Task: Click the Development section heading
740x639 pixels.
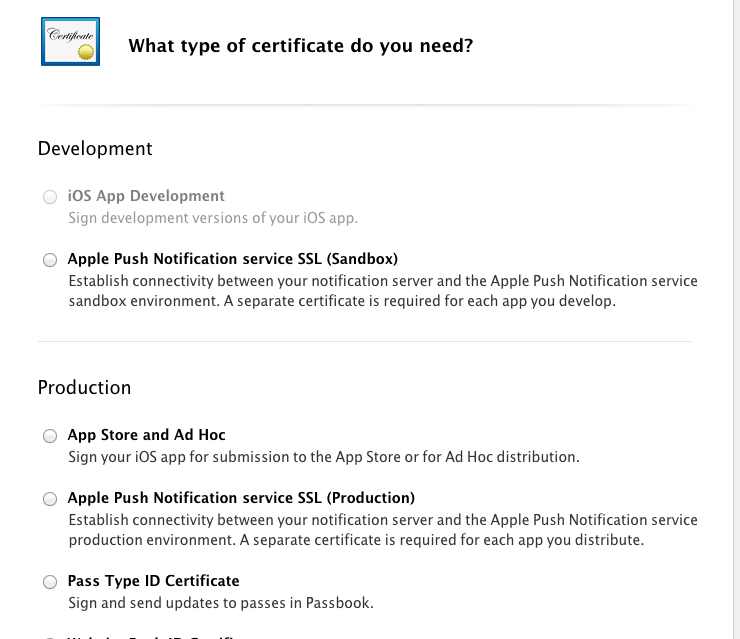Action: [x=95, y=149]
